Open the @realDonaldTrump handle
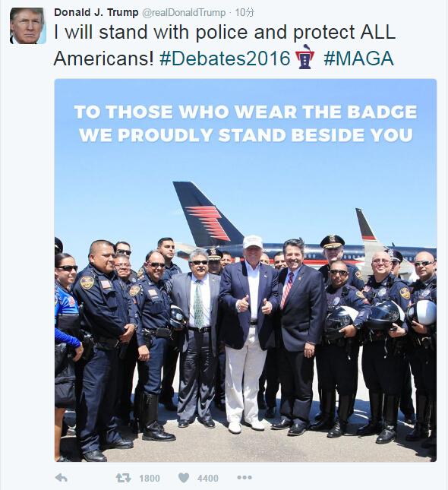This screenshot has height=490, width=448. [184, 13]
